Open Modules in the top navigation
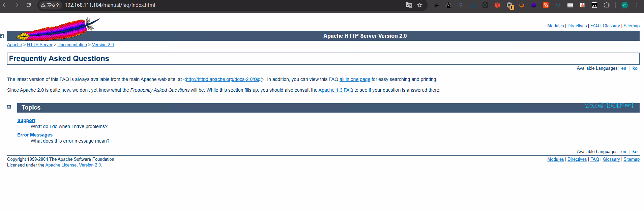Screen dimensions: 644x210 click(x=555, y=26)
